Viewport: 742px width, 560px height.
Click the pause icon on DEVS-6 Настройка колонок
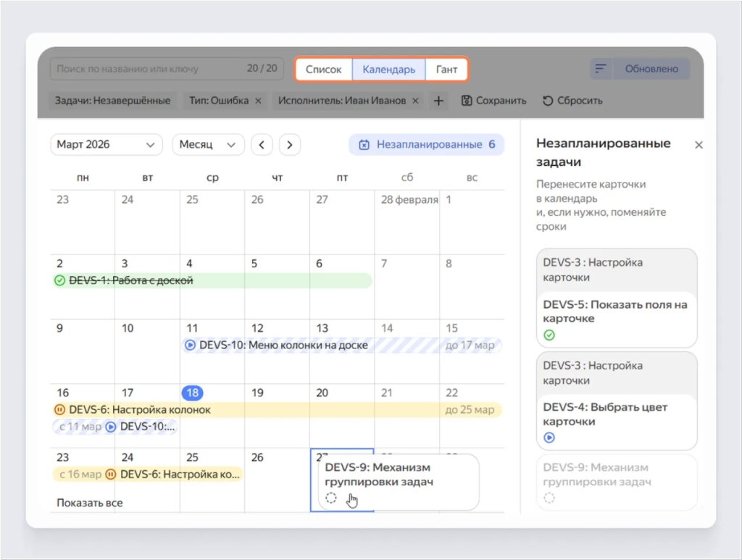(x=59, y=410)
